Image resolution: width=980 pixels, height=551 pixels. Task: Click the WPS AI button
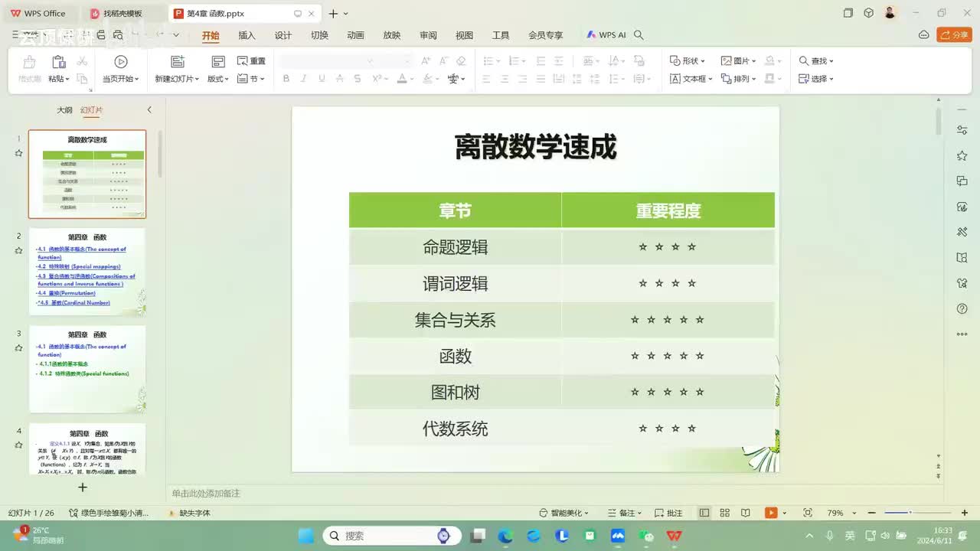pyautogui.click(x=606, y=35)
